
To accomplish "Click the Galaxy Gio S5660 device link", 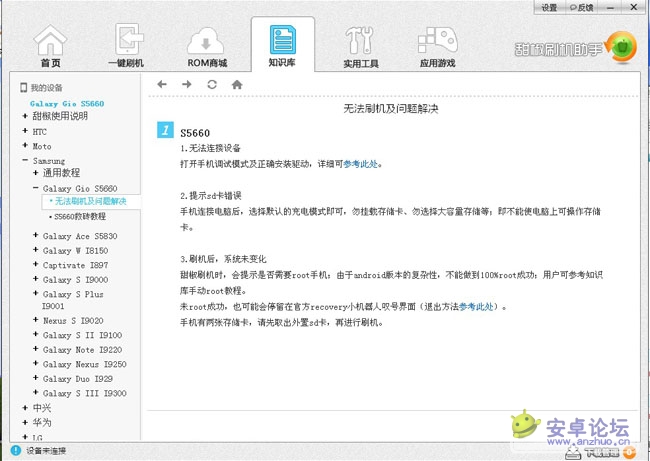I will [x=67, y=104].
